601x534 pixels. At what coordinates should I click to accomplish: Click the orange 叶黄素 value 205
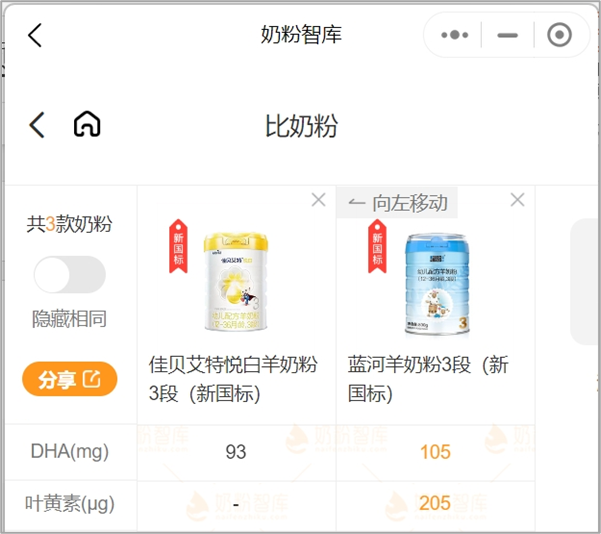coord(435,503)
